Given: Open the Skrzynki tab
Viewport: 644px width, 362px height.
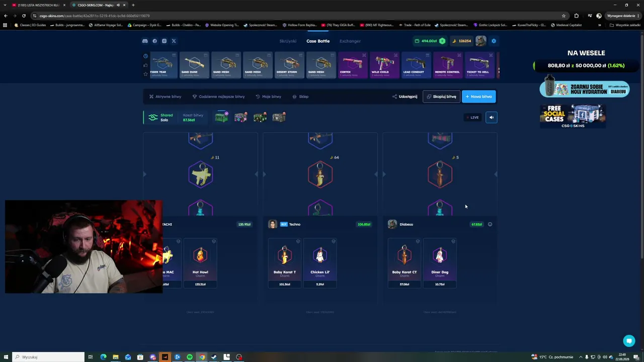Looking at the screenshot, I should (x=288, y=41).
